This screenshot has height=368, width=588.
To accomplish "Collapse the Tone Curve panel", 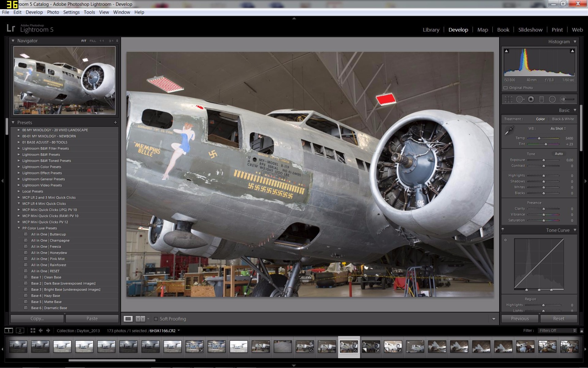I will click(575, 230).
